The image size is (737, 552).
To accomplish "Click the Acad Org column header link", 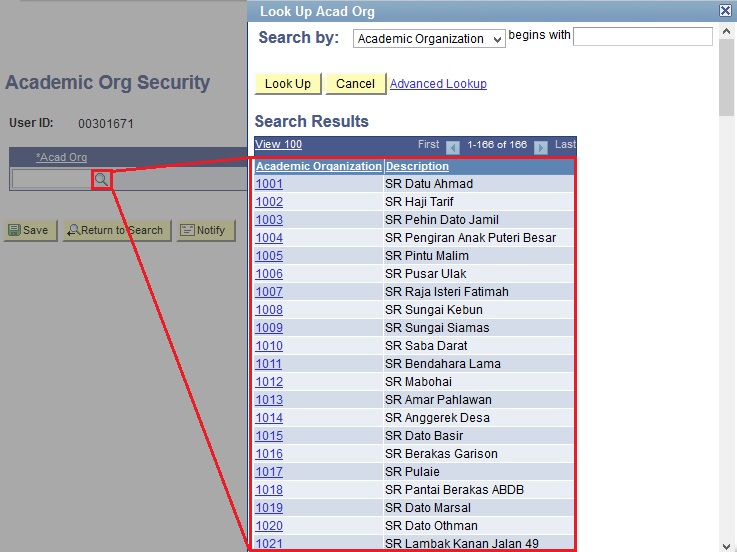I will [x=62, y=157].
